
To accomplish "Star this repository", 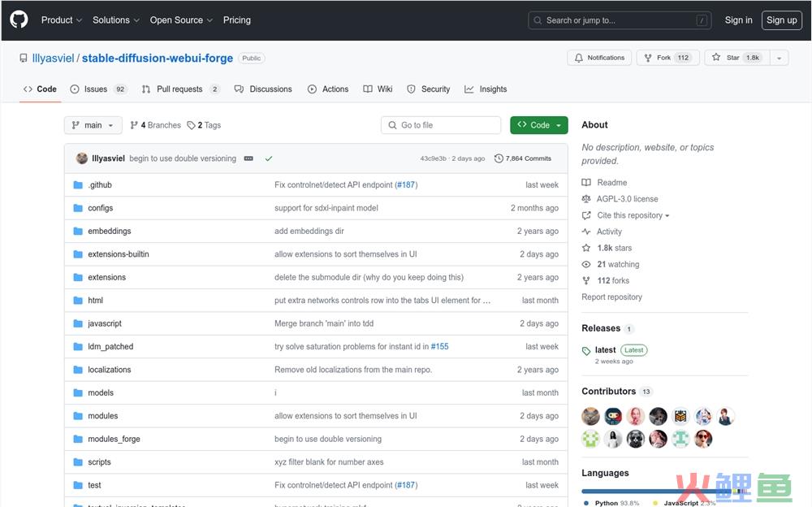I will click(x=737, y=58).
